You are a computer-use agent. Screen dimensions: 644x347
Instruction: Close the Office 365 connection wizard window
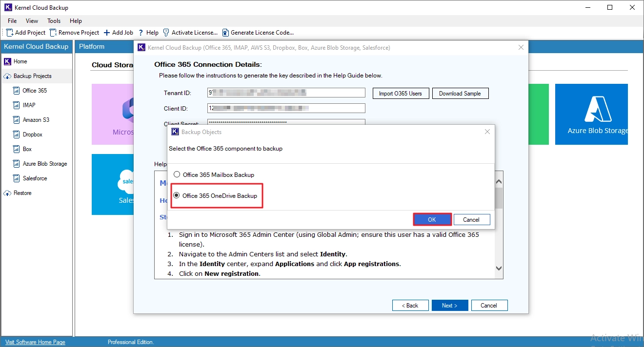(x=521, y=47)
